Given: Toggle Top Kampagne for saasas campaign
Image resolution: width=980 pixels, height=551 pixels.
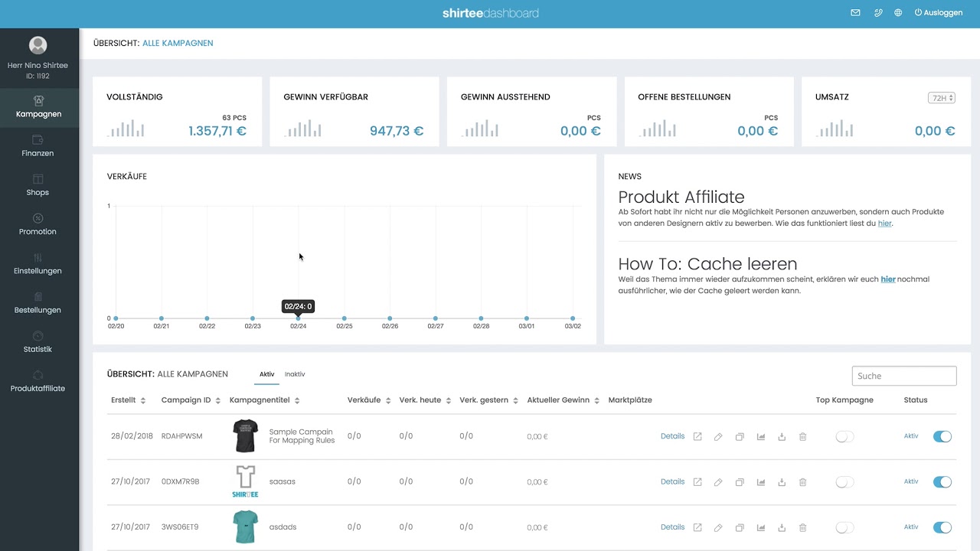Looking at the screenshot, I should (x=844, y=482).
